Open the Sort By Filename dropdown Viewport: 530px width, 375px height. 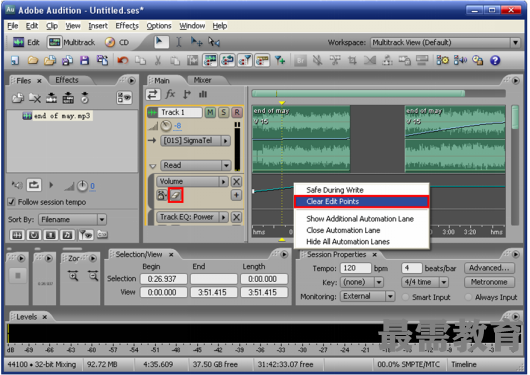(x=102, y=219)
